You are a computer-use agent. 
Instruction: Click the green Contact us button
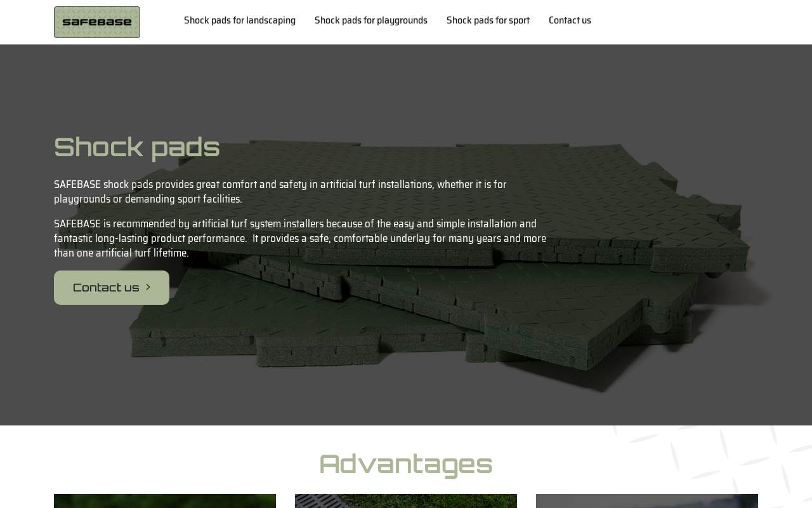[x=112, y=288]
